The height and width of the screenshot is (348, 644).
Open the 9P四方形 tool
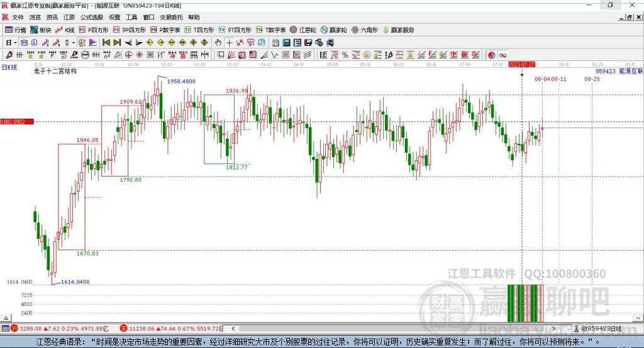click(x=130, y=30)
